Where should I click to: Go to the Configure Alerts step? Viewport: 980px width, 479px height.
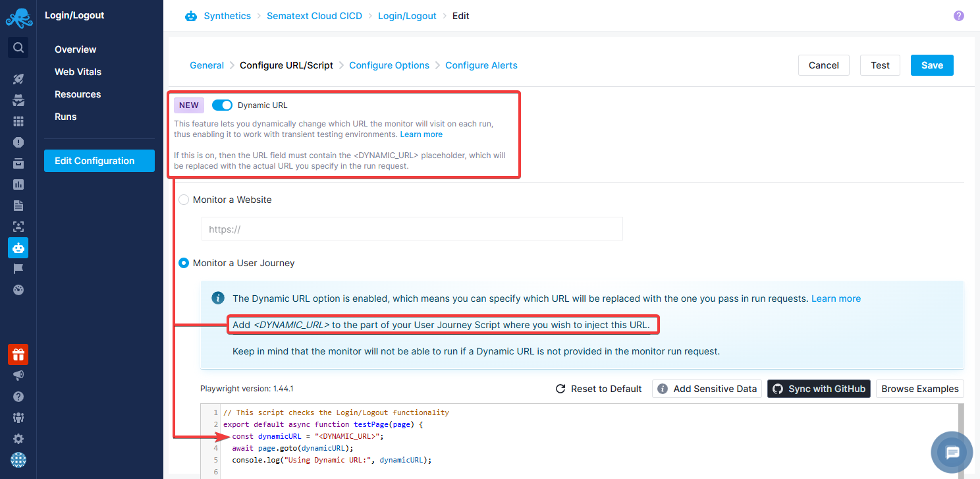[x=481, y=65]
